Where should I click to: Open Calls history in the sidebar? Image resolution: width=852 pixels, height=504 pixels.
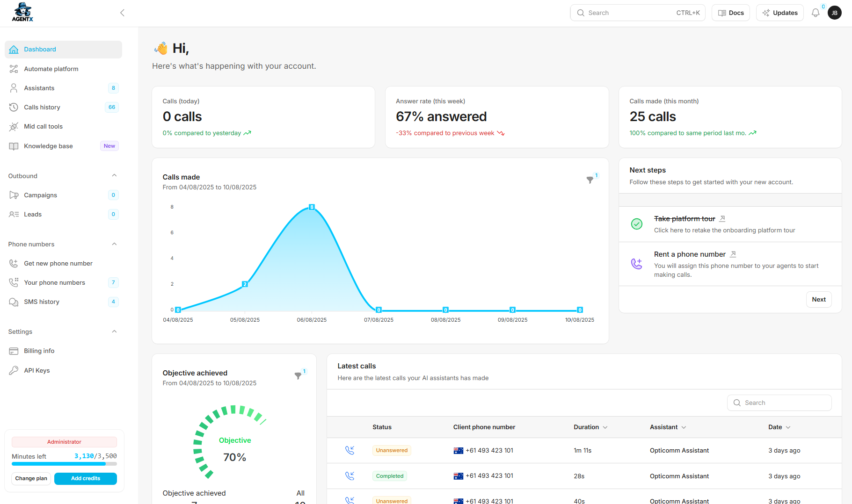coord(42,107)
